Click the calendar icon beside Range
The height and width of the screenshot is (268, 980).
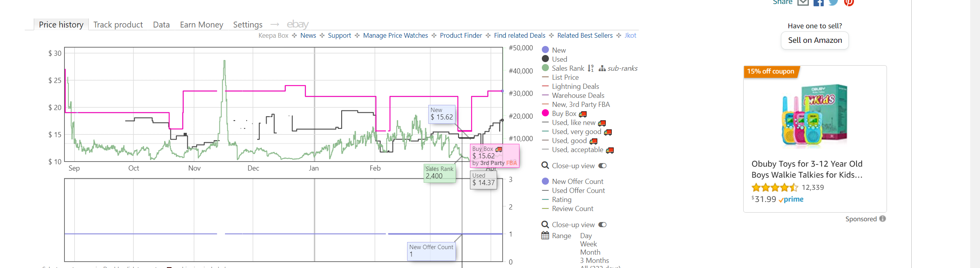point(545,235)
